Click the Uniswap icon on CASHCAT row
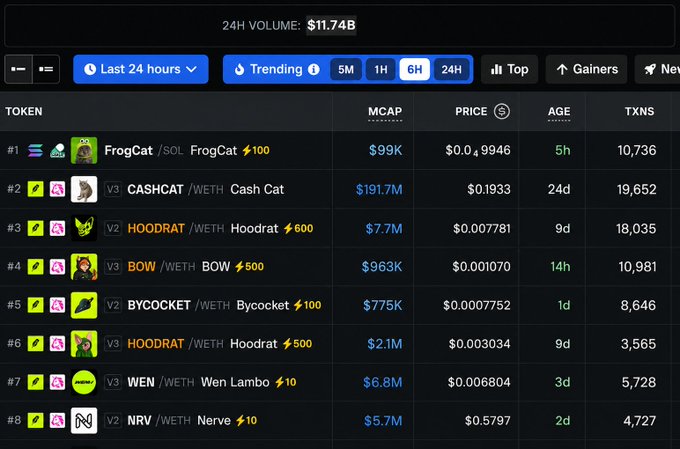 57,189
